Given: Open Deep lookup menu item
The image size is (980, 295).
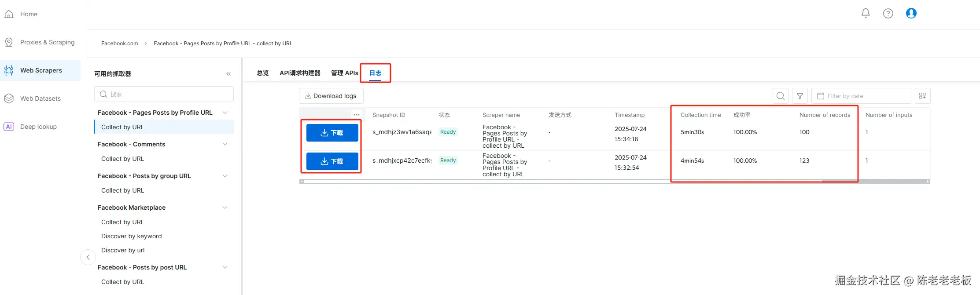Looking at the screenshot, I should coord(38,127).
